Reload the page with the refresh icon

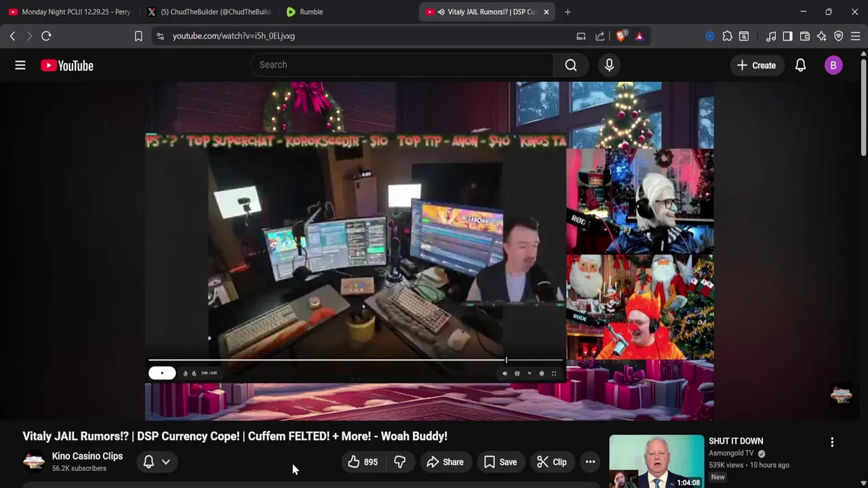pyautogui.click(x=46, y=36)
